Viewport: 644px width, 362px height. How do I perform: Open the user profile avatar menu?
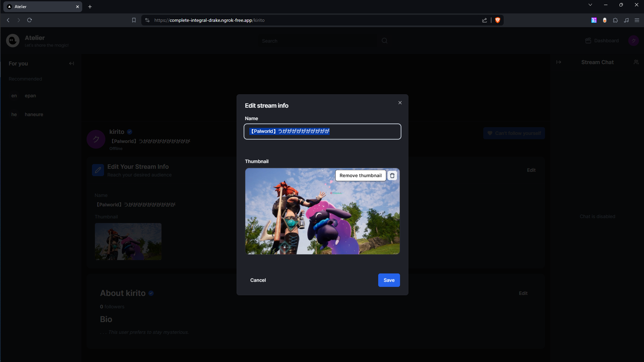point(634,41)
